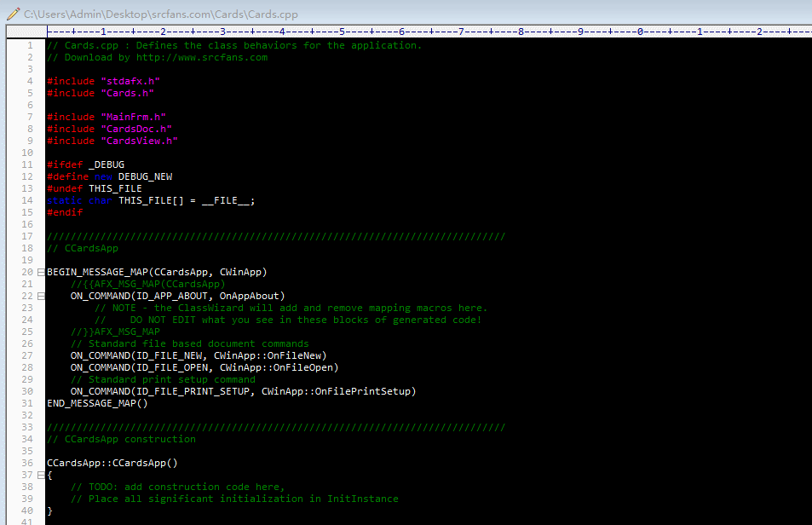Click '// Place all significant initialization' comment
This screenshot has width=812, height=525.
point(234,499)
